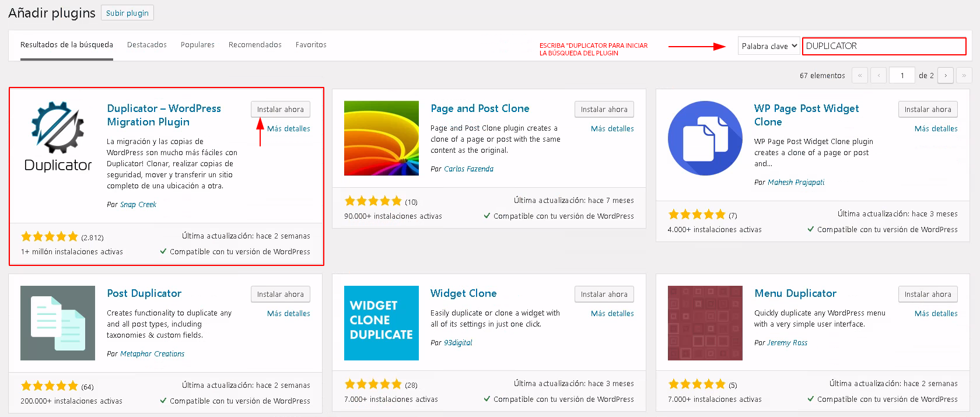Go to last page of results
The height and width of the screenshot is (417, 980).
(x=964, y=75)
